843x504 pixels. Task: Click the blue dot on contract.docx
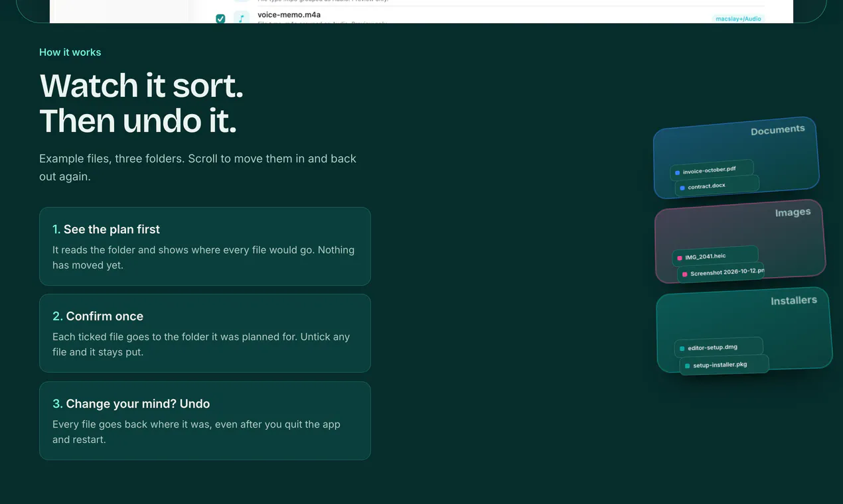pos(682,188)
